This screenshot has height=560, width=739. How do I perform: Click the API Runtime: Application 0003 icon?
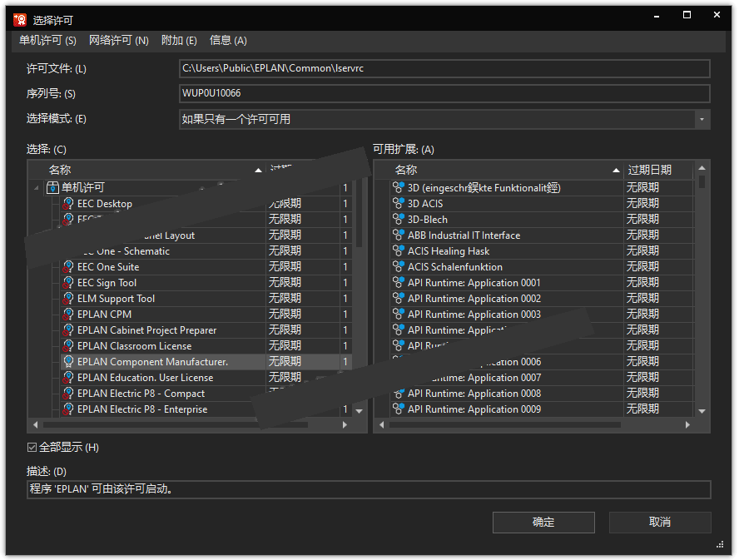coord(399,315)
